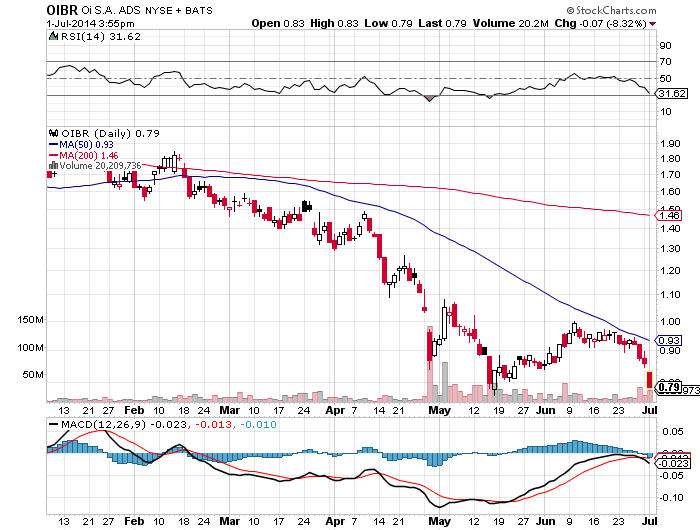Image resolution: width=700 pixels, height=530 pixels.
Task: Click the MA(50) price tag 0.93
Action: pos(668,341)
